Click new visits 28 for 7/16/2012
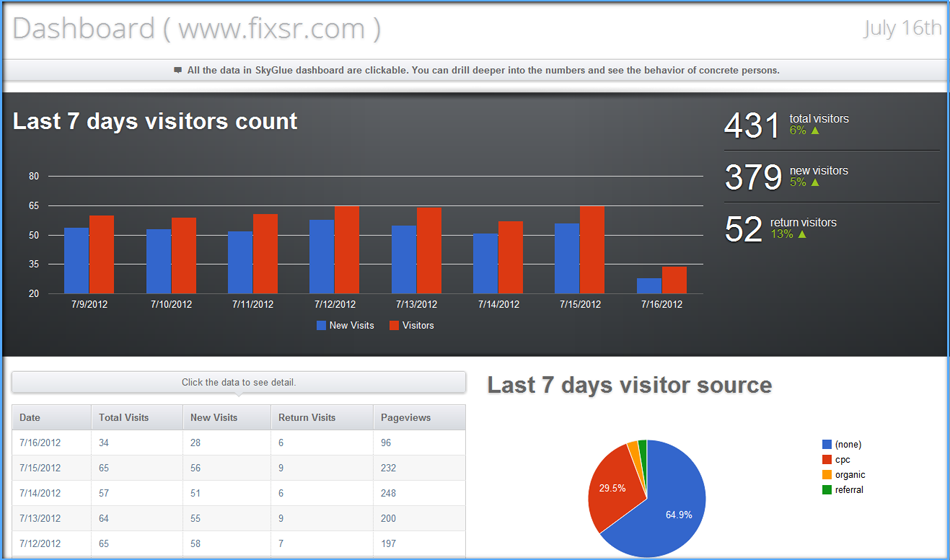This screenshot has height=560, width=950. [x=195, y=443]
